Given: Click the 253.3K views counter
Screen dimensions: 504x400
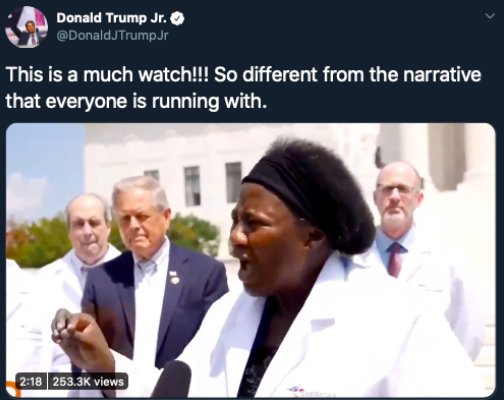Looking at the screenshot, I should pyautogui.click(x=88, y=381).
